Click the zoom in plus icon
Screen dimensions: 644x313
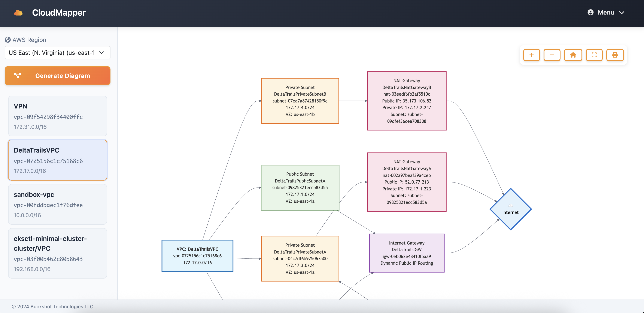[x=532, y=55]
